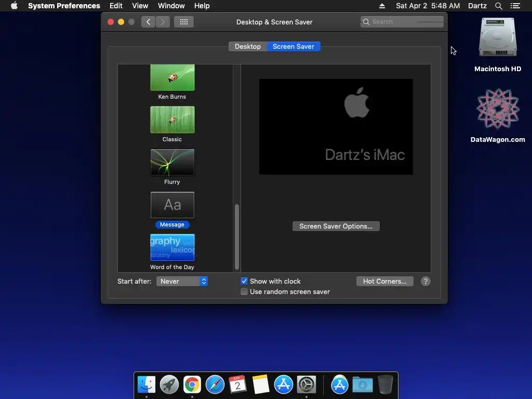Choose the Ken Burns screen saver
Screen dimensions: 532x399
point(172,78)
